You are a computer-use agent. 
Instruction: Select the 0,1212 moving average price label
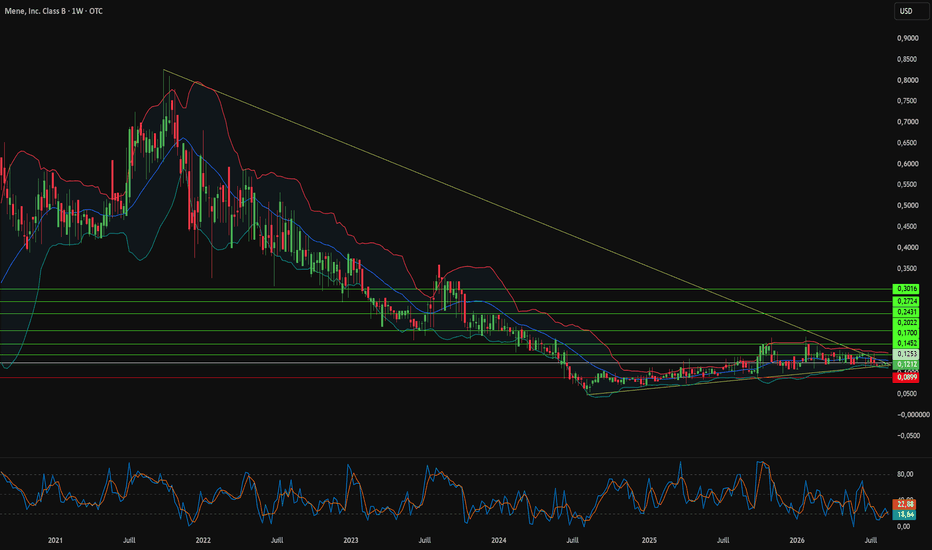pos(906,364)
